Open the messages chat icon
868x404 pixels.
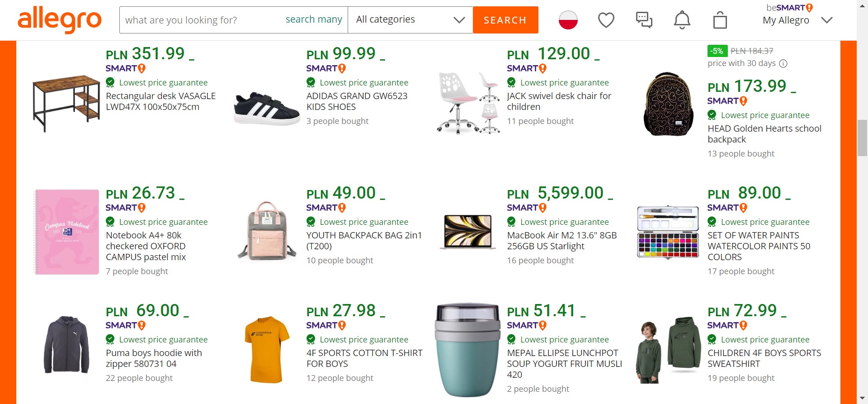coord(644,20)
